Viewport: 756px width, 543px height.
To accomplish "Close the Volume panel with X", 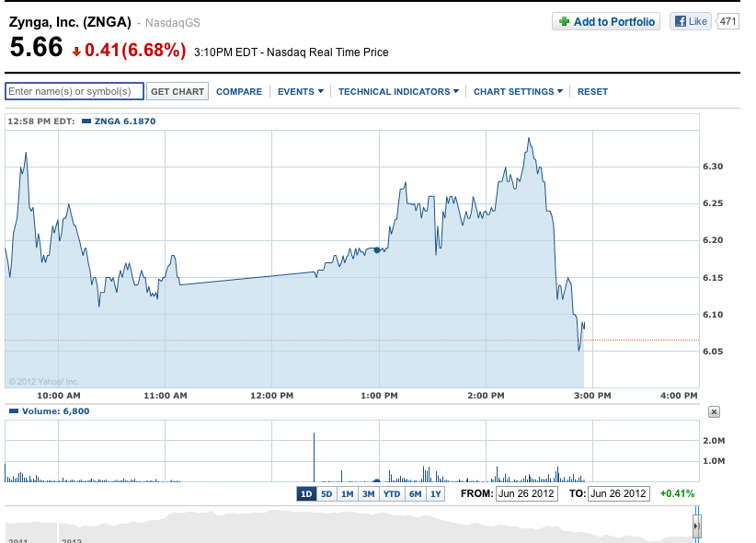I will [x=714, y=411].
